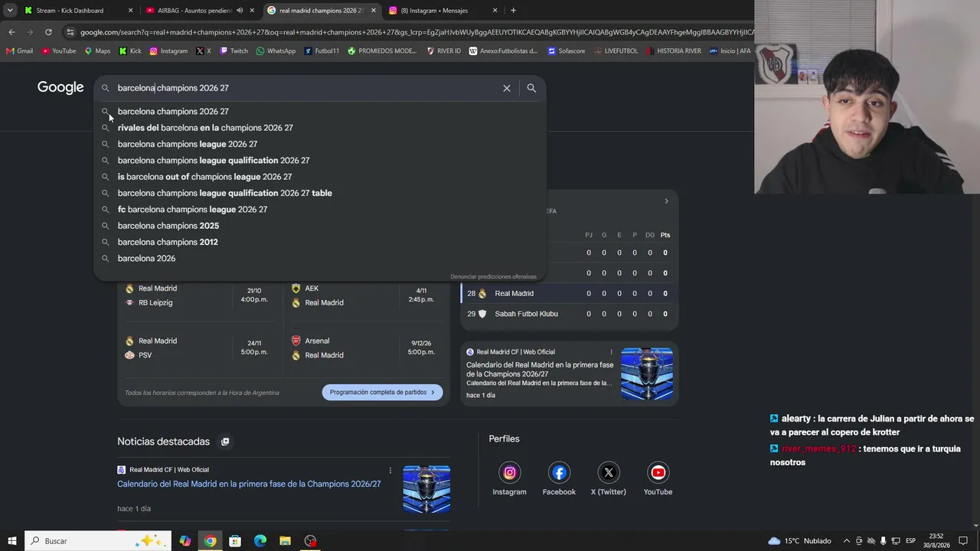Open the Maps bookmark

[x=97, y=51]
